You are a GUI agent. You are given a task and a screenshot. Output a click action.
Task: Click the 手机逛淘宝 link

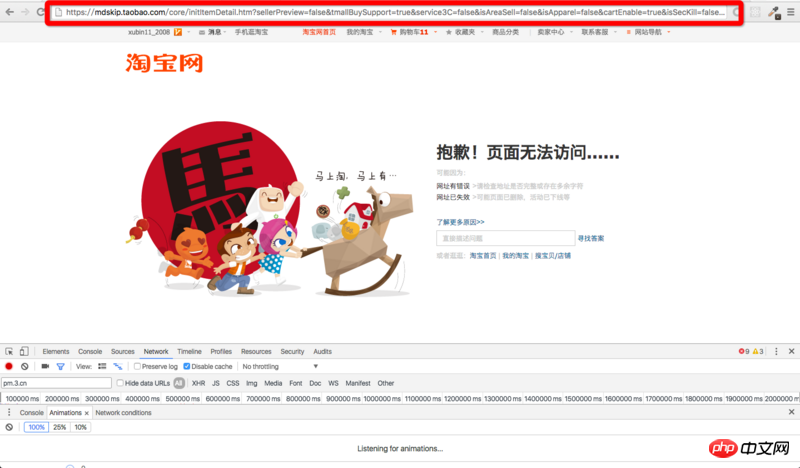(x=251, y=32)
